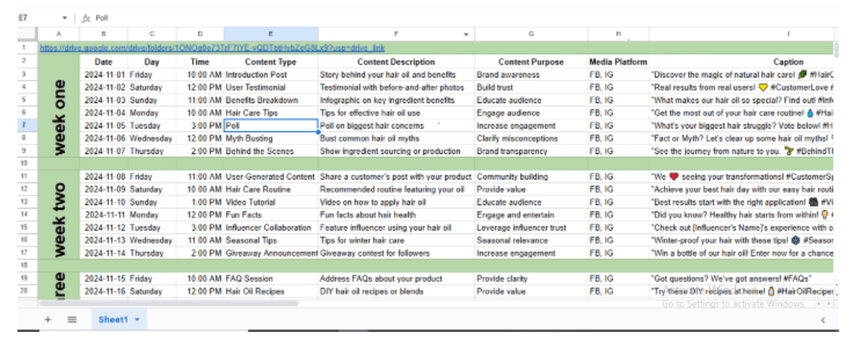
Task: Click the Caption header cell
Action: (x=741, y=62)
